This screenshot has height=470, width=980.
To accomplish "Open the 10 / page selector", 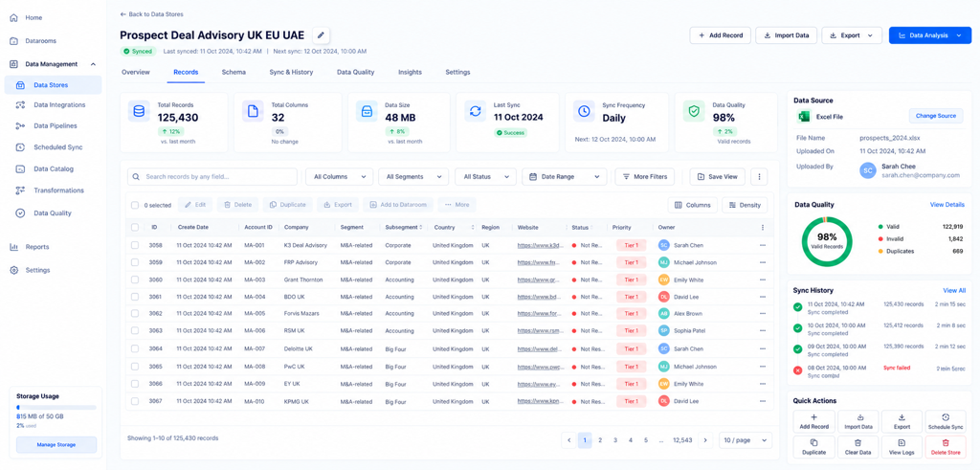I will tap(746, 440).
